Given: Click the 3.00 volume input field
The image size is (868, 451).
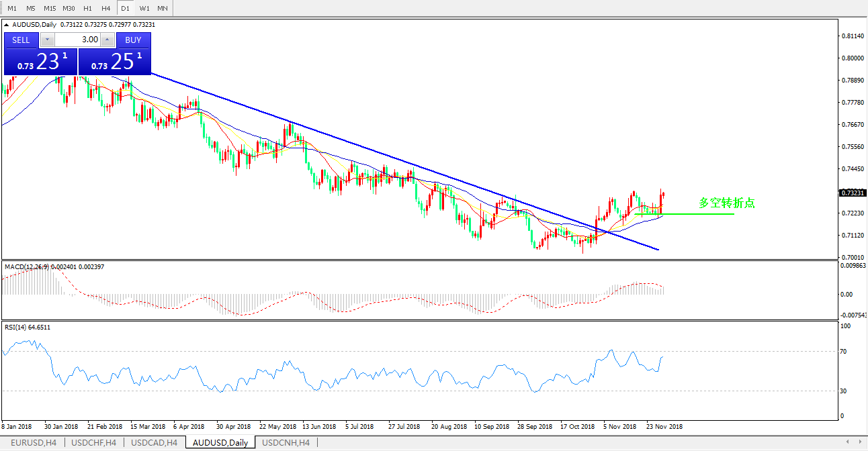Looking at the screenshot, I should click(77, 40).
